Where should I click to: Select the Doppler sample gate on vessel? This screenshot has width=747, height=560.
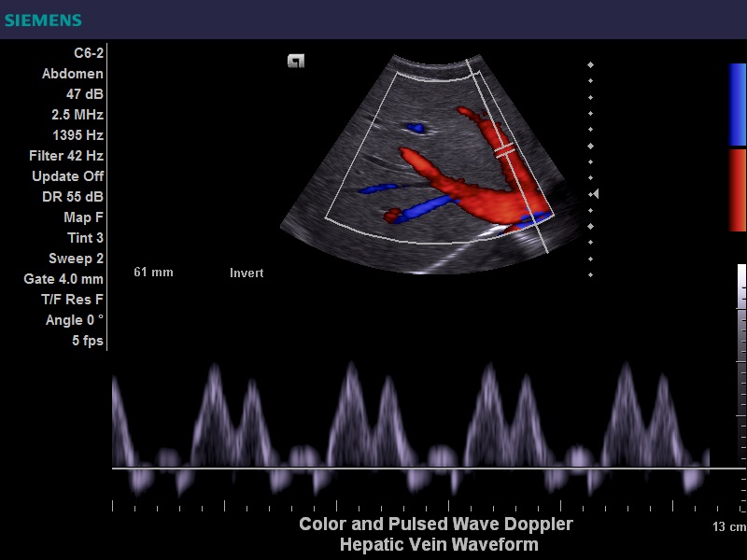[504, 149]
